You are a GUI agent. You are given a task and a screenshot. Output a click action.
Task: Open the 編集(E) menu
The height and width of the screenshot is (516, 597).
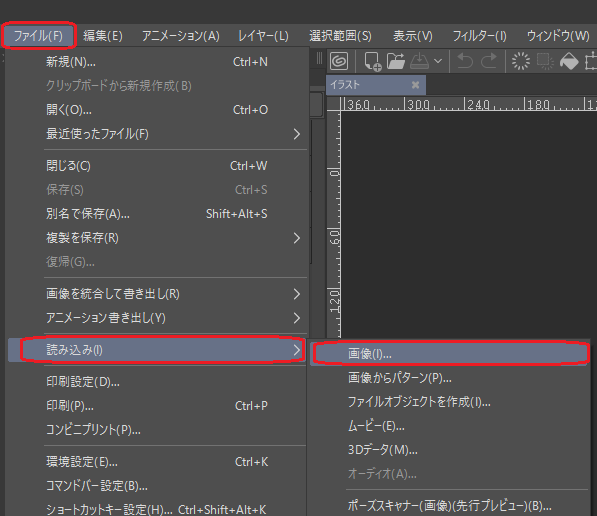(x=103, y=36)
